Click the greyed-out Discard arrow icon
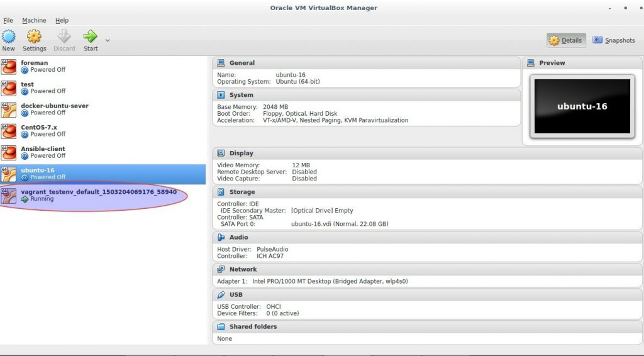 (64, 36)
